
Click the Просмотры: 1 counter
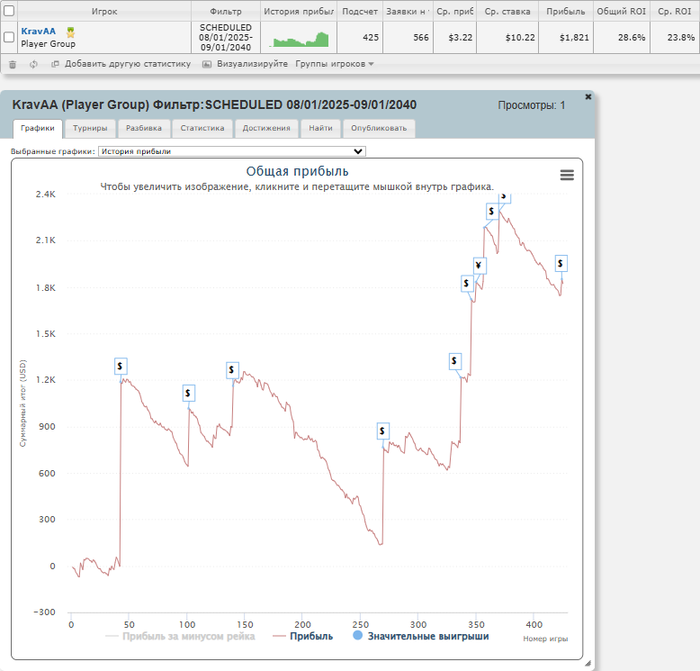coord(531,105)
